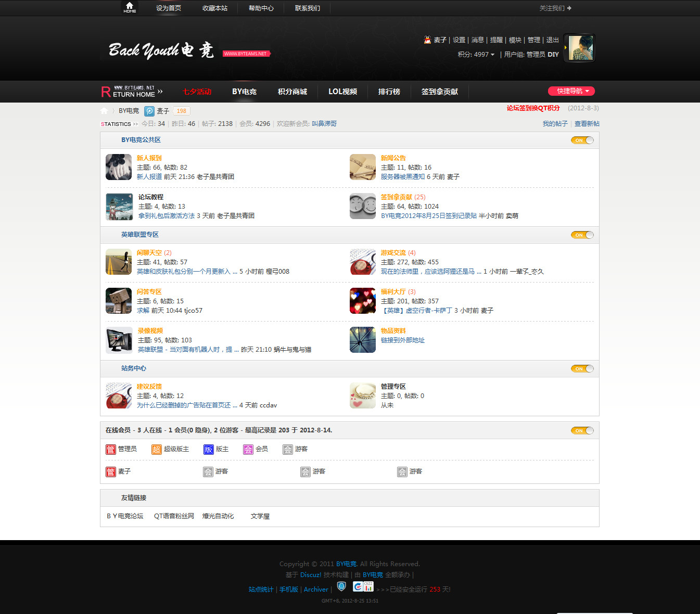This screenshot has width=700, height=614.
Task: Click the online user 麦子 admin icon
Action: [111, 472]
